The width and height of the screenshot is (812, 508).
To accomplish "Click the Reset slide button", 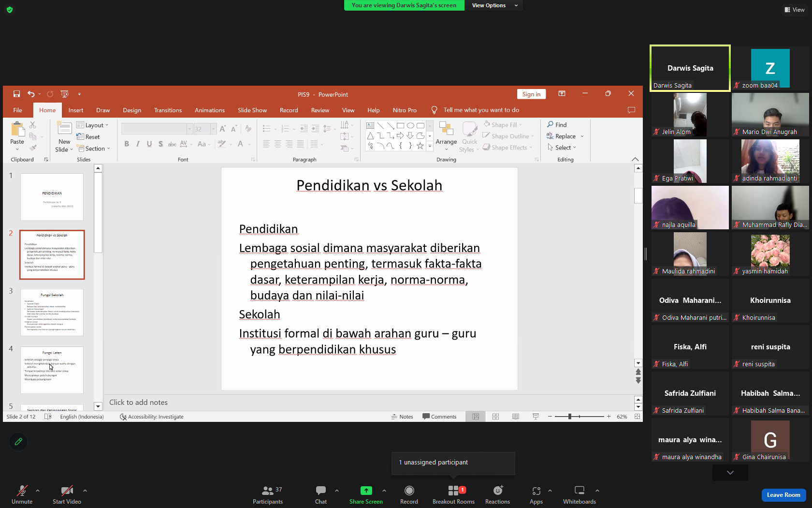I will coord(88,137).
